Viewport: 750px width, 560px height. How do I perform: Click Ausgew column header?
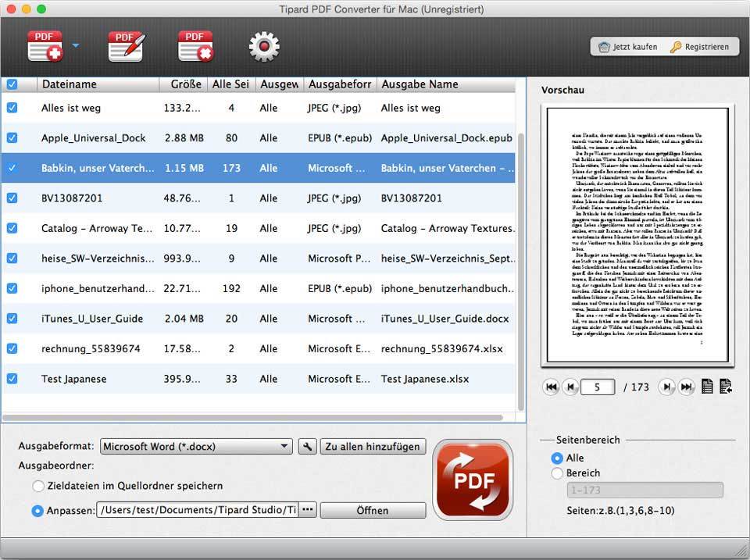point(280,84)
